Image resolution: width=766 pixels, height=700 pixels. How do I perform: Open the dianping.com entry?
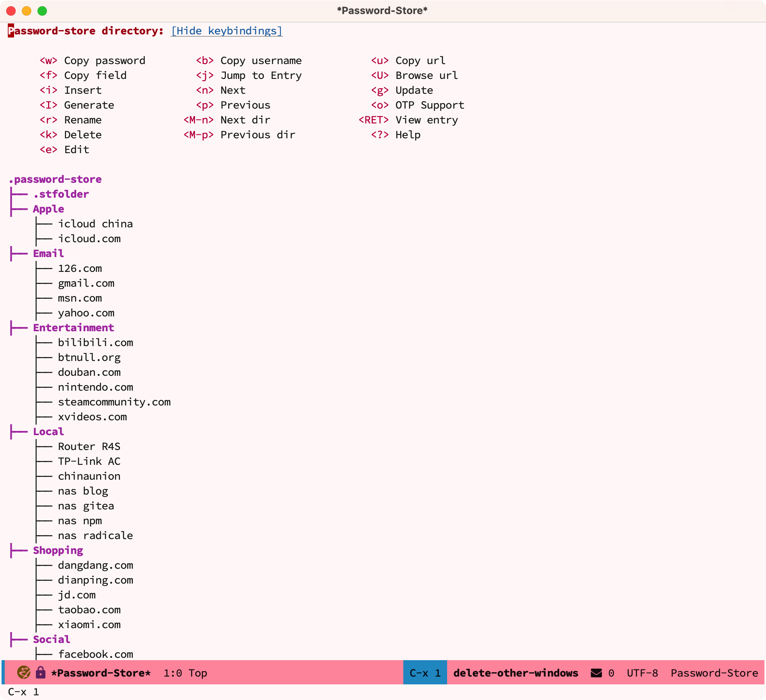coord(95,580)
